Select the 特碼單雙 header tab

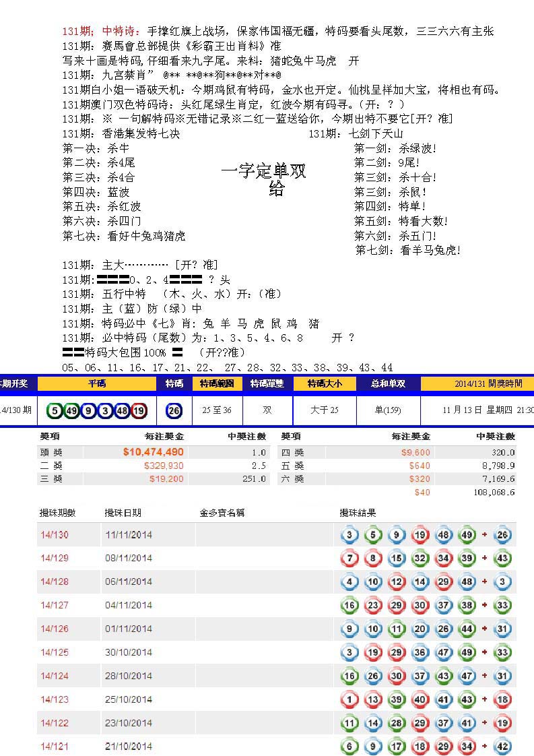click(x=267, y=384)
